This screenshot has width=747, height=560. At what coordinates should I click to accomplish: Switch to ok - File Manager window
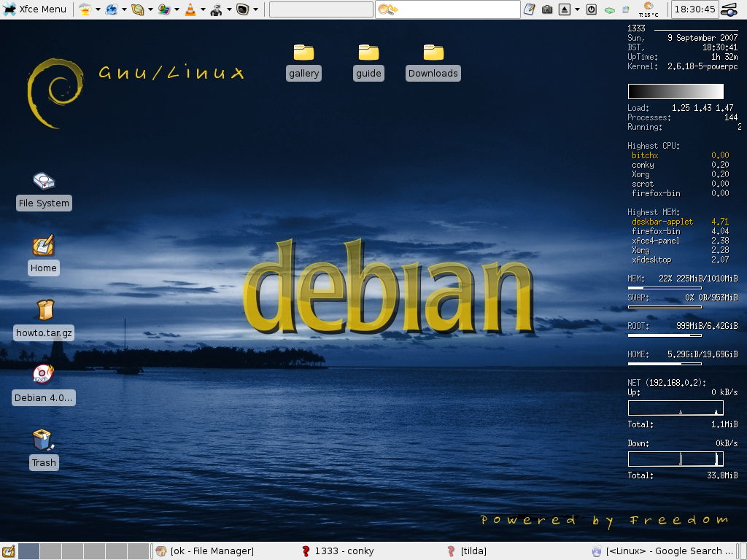(x=205, y=551)
